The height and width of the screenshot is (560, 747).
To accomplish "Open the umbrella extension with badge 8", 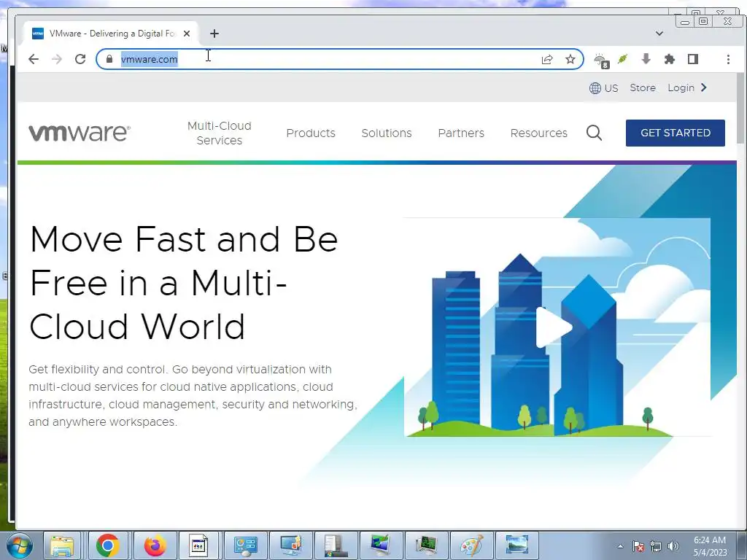I will 601,60.
